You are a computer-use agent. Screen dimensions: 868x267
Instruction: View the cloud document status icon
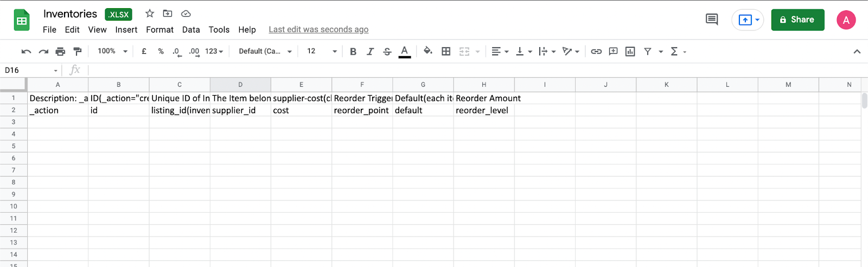pyautogui.click(x=186, y=14)
